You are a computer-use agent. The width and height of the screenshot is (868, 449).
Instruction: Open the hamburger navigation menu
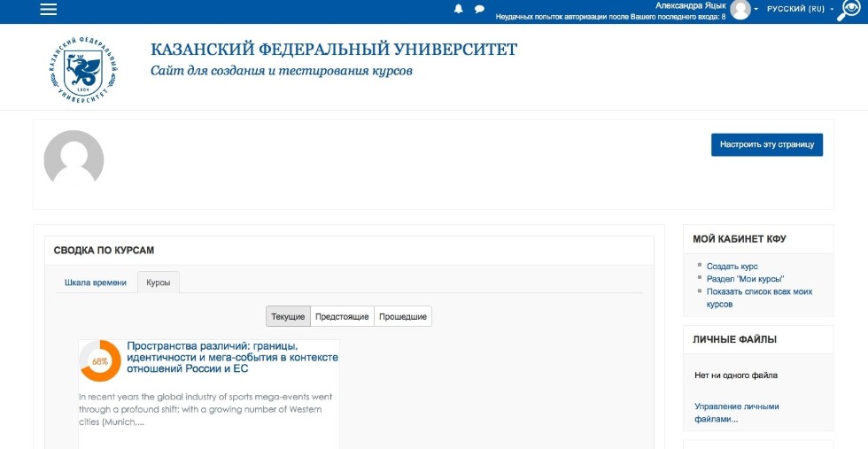pos(49,9)
